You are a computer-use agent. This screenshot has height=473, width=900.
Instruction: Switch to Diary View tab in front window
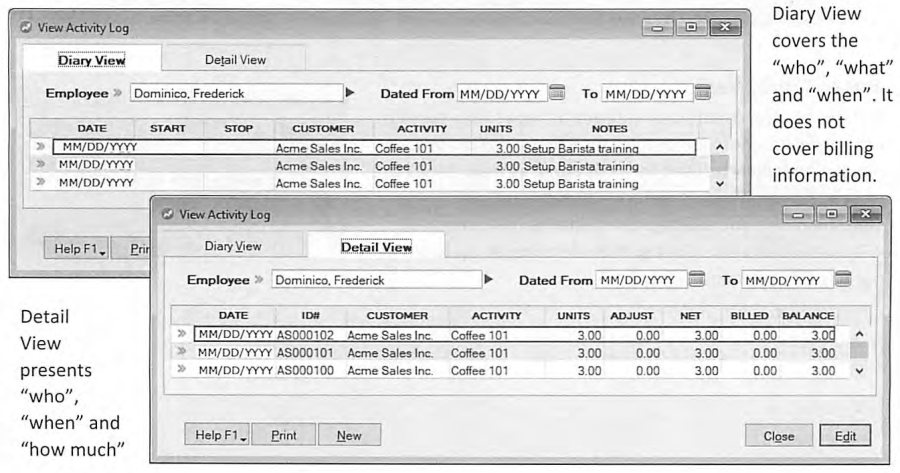232,246
